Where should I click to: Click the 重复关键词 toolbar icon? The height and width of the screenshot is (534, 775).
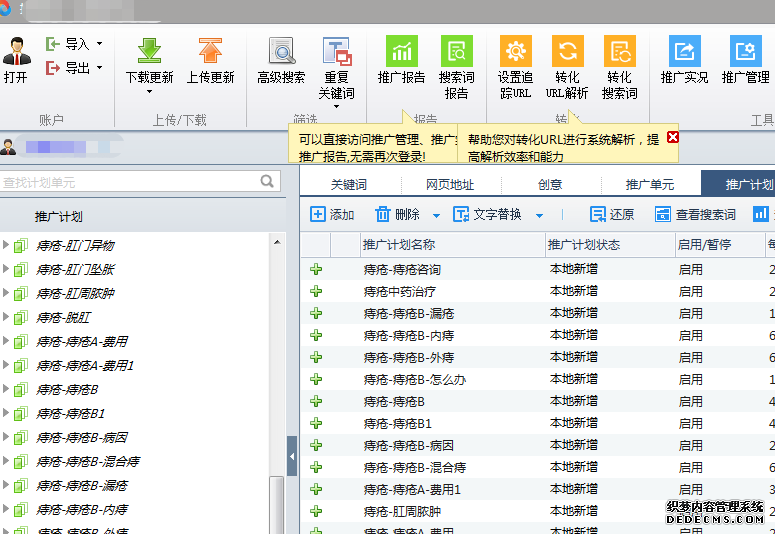tap(336, 52)
